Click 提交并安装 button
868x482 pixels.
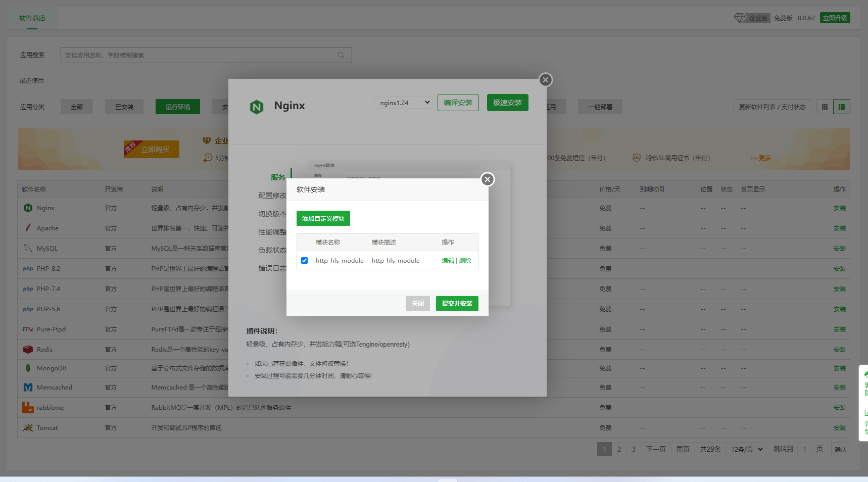(457, 304)
